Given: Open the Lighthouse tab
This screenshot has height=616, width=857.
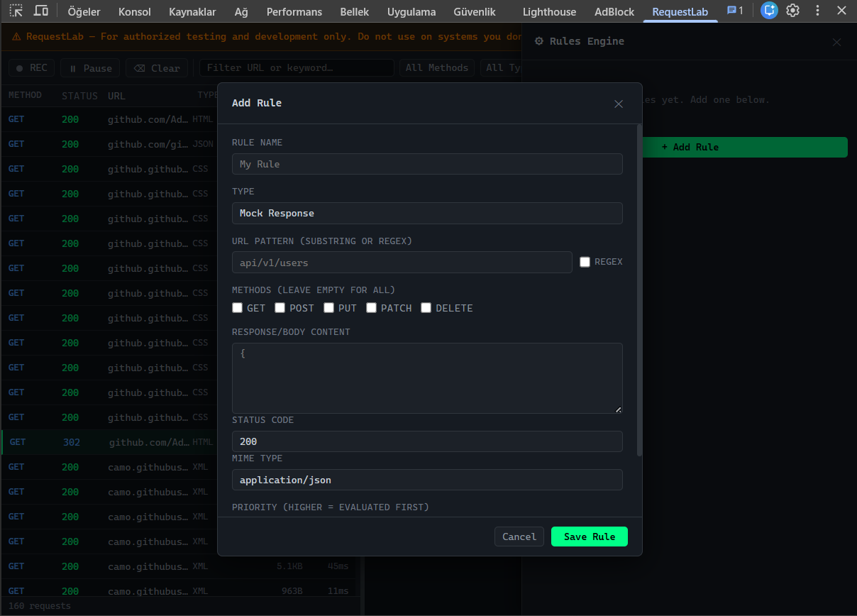Looking at the screenshot, I should click(x=549, y=11).
